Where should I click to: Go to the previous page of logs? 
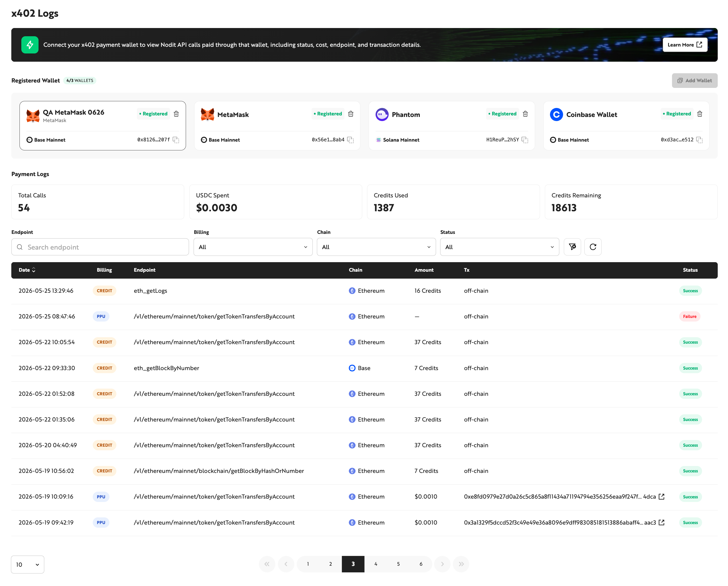286,564
